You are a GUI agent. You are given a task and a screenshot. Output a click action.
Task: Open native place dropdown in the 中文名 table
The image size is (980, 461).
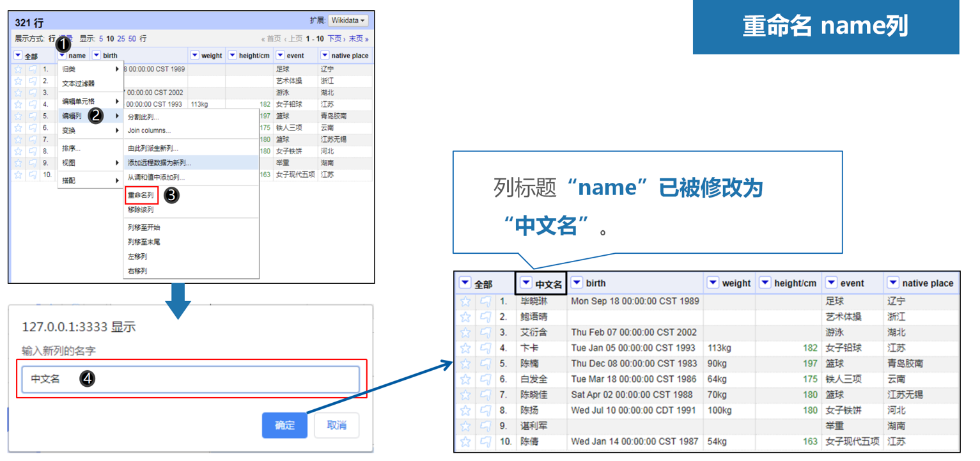(x=893, y=283)
